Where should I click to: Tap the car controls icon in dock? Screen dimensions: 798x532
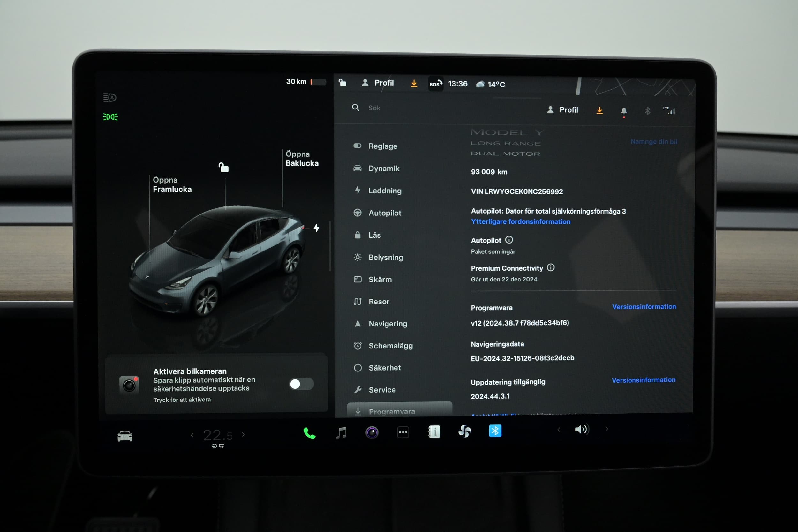click(x=125, y=436)
